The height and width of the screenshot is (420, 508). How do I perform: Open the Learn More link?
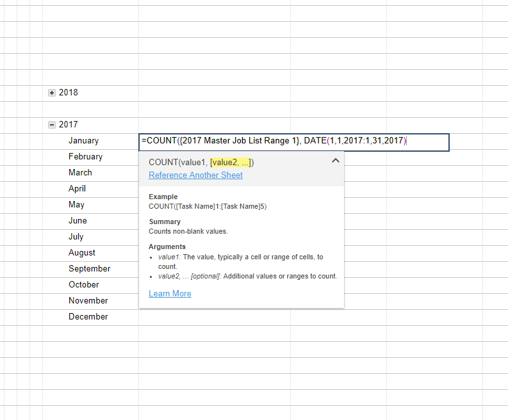click(x=170, y=294)
